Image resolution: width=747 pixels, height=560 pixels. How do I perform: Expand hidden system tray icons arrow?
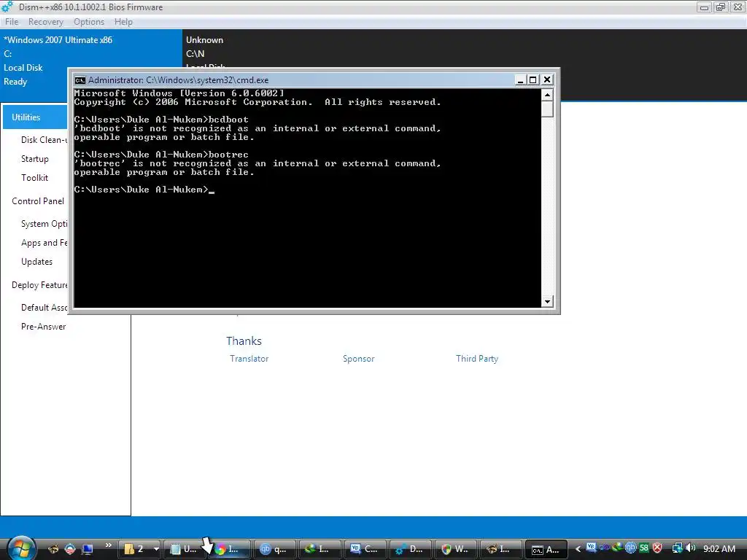(578, 549)
